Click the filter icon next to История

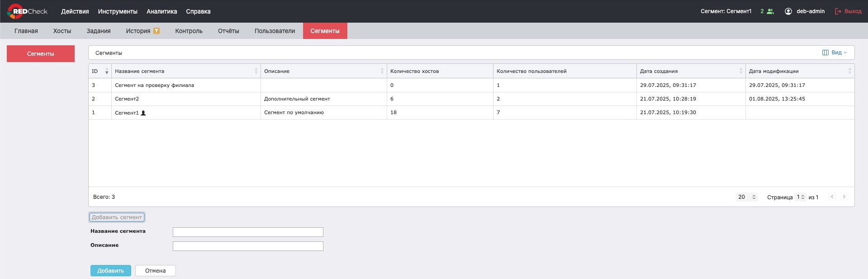pyautogui.click(x=157, y=31)
